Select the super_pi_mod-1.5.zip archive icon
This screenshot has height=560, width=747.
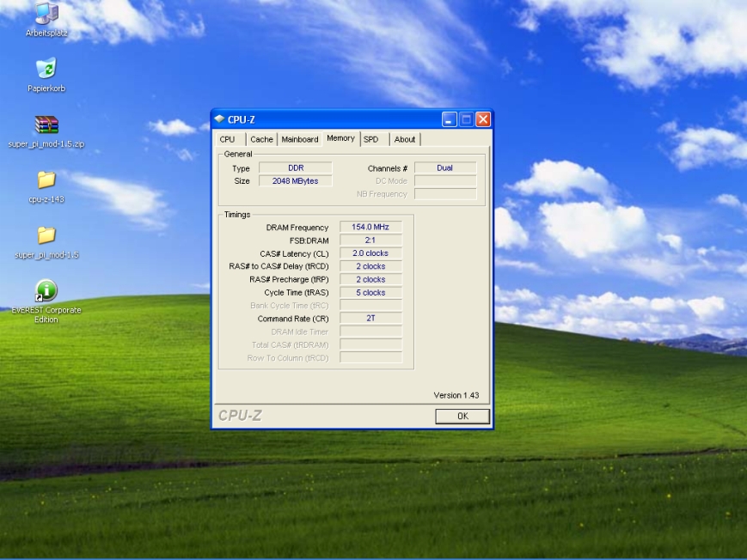(x=46, y=132)
